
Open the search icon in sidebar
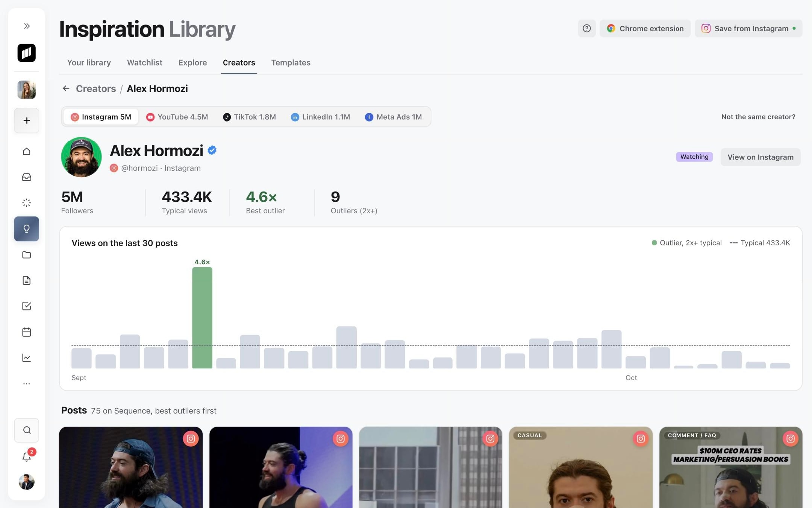(x=27, y=430)
